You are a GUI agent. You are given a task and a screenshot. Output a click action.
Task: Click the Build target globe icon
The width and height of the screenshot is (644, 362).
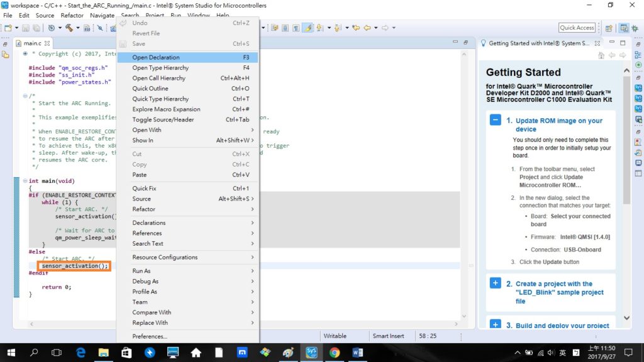[x=52, y=28]
